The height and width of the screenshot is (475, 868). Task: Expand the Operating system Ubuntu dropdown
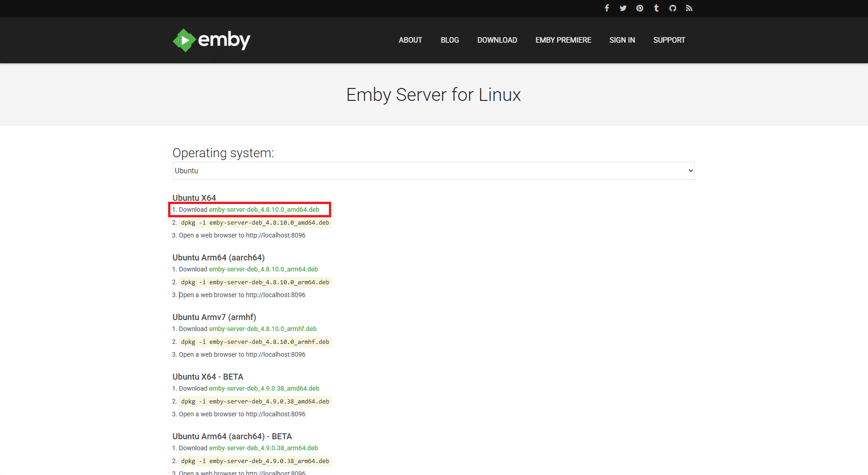433,171
